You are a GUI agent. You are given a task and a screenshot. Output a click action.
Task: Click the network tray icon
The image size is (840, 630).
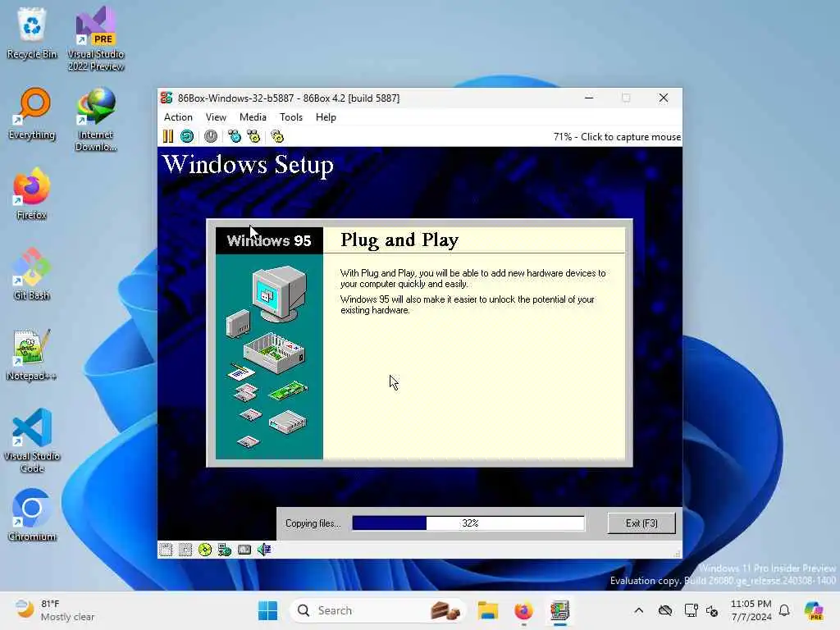coord(691,610)
